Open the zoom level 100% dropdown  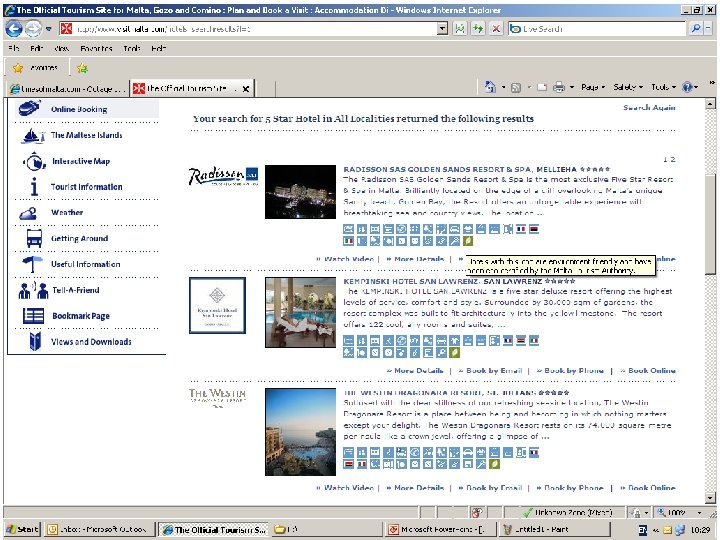pyautogui.click(x=699, y=512)
